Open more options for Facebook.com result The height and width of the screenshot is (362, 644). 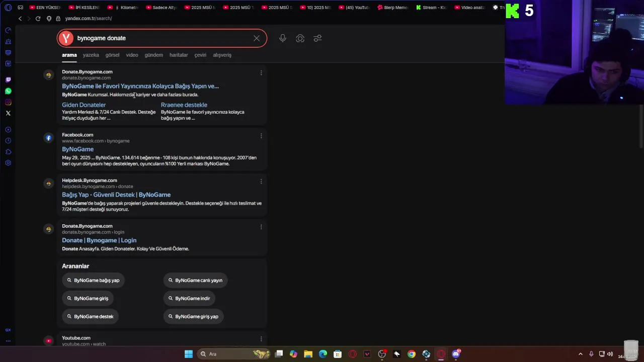261,136
